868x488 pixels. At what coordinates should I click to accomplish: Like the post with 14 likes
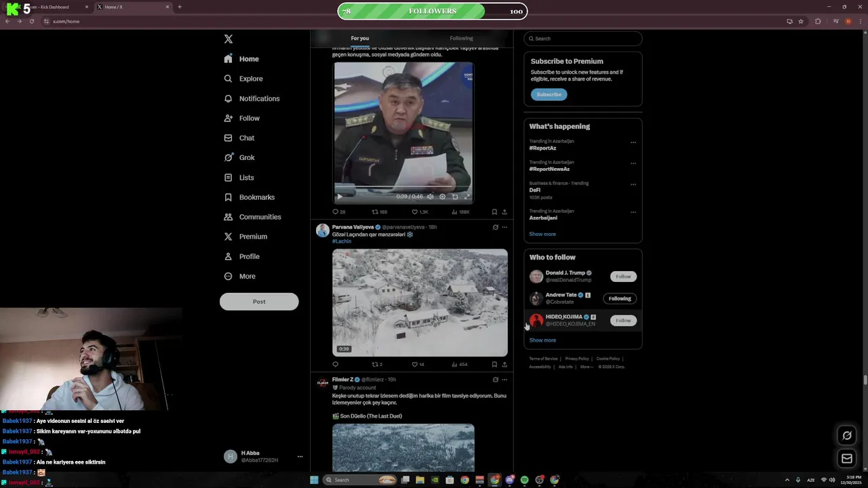(x=418, y=365)
